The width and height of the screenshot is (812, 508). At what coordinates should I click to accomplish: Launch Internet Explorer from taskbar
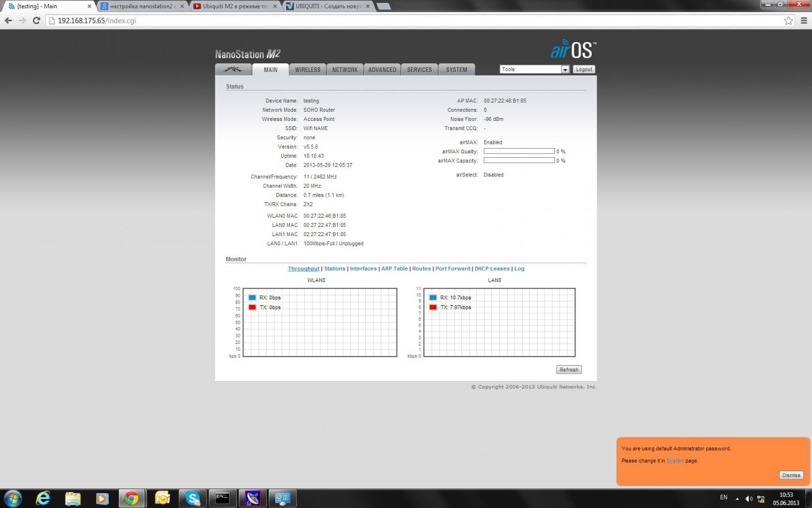(x=43, y=498)
